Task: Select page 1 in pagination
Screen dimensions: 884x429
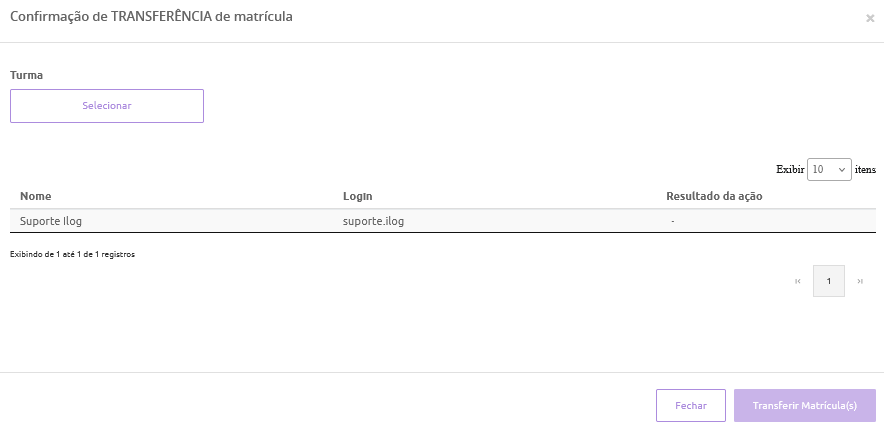Action: pyautogui.click(x=829, y=281)
